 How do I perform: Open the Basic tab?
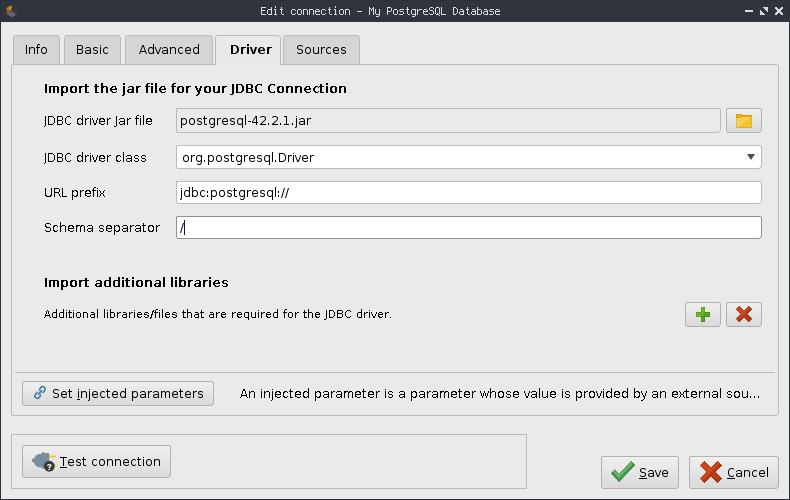pyautogui.click(x=92, y=50)
